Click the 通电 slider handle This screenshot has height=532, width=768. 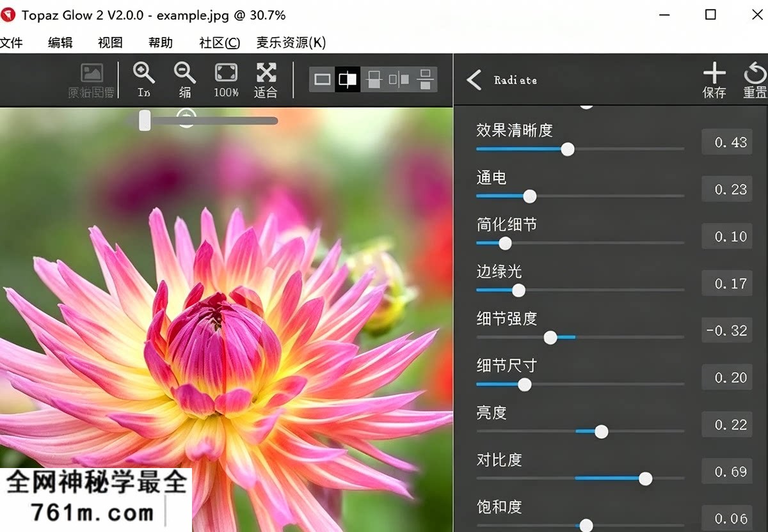click(x=529, y=196)
